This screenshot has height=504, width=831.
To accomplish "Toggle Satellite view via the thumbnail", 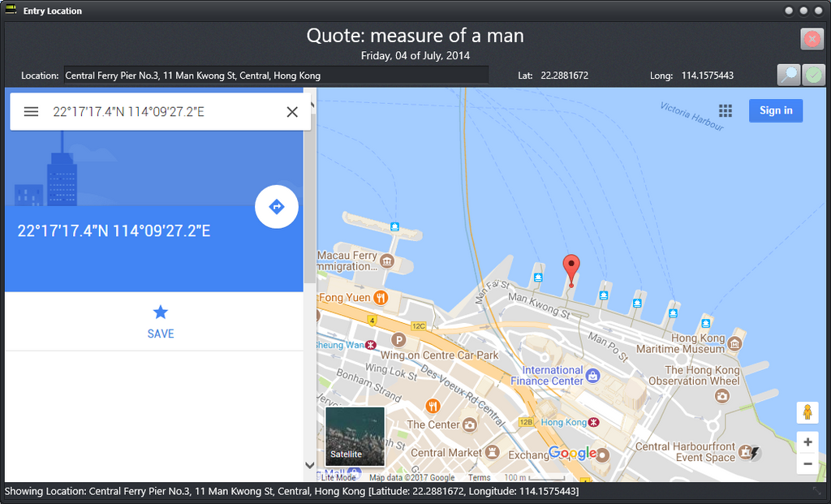I will click(355, 436).
